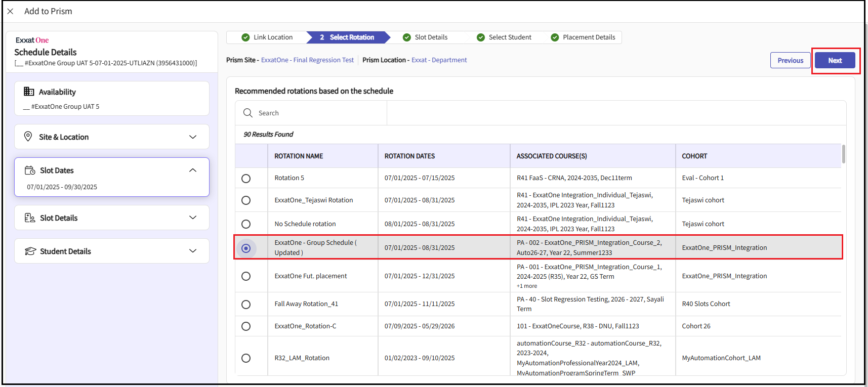Go to the Select Student step
868x387 pixels.
[x=510, y=37]
